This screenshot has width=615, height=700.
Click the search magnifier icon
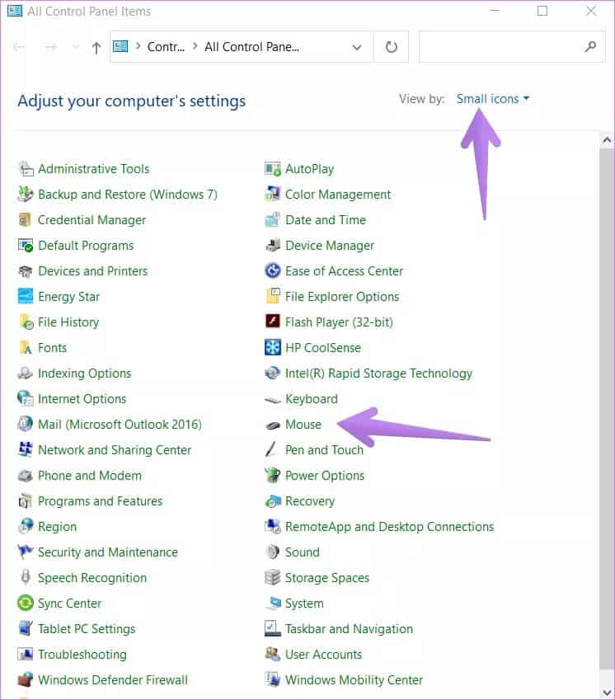(590, 46)
